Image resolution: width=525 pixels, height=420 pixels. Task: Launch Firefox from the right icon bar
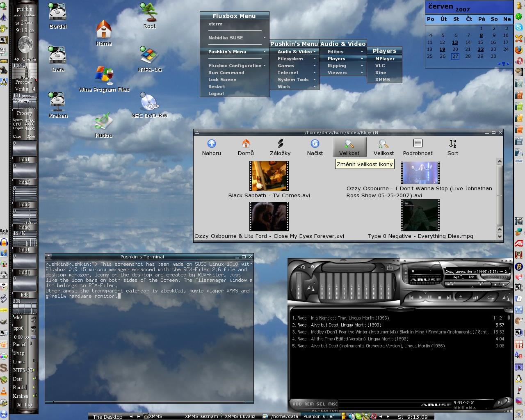(x=519, y=50)
